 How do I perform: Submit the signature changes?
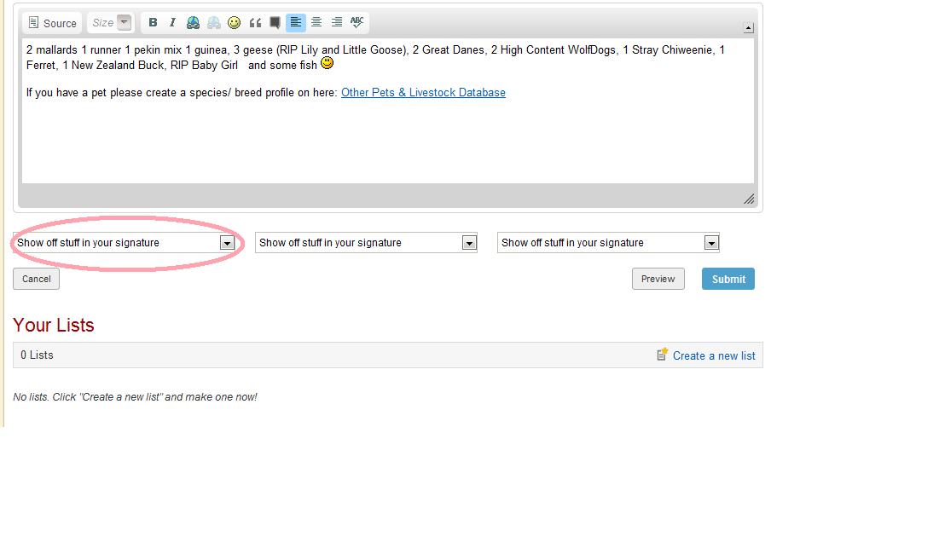[728, 279]
